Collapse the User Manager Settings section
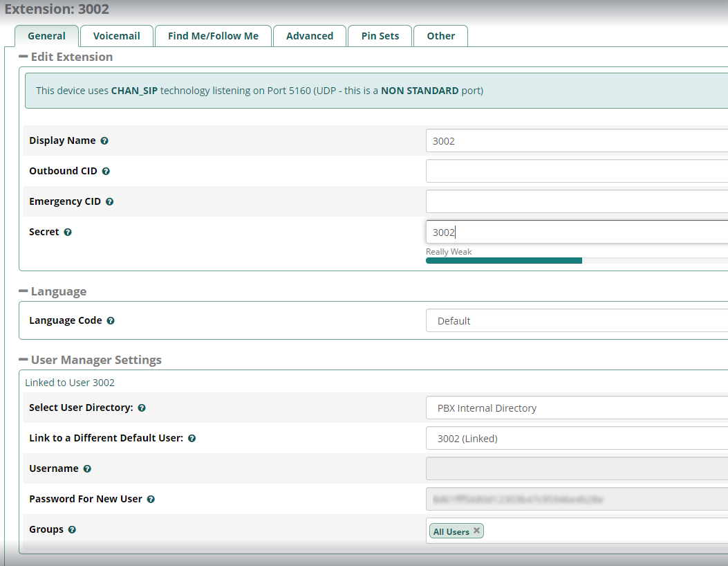The image size is (728, 566). pyautogui.click(x=24, y=360)
